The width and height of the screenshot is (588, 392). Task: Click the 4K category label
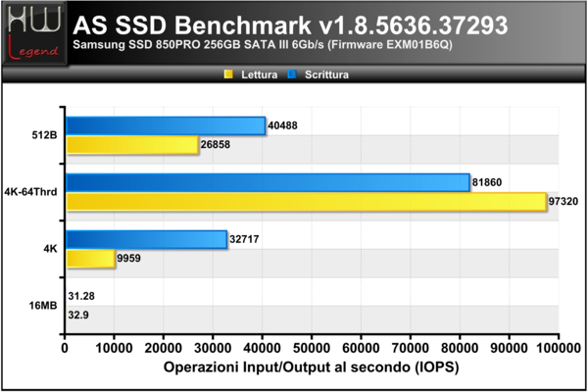coord(50,249)
